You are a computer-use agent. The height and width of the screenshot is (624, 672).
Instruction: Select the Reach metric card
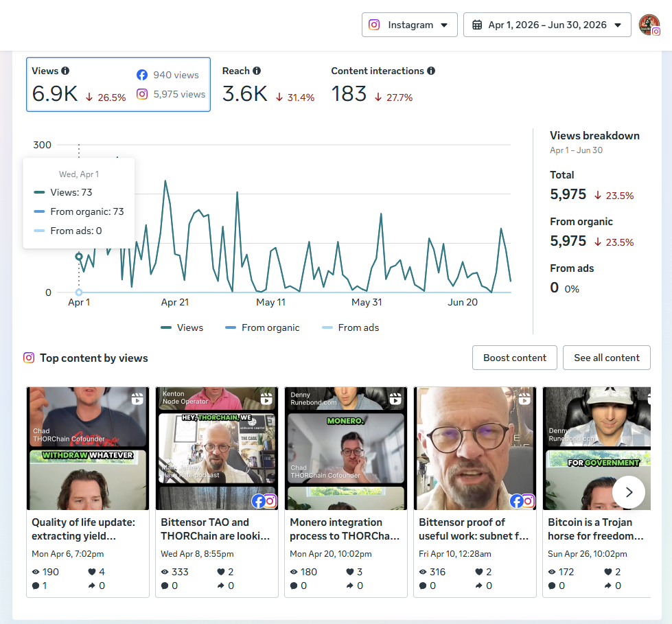[x=268, y=84]
